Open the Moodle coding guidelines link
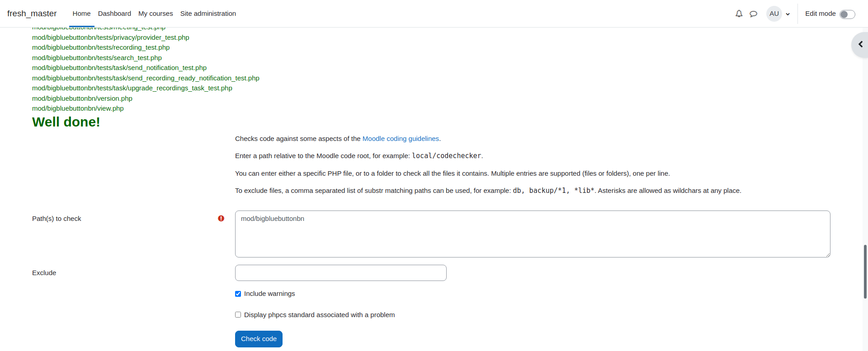 pos(401,139)
